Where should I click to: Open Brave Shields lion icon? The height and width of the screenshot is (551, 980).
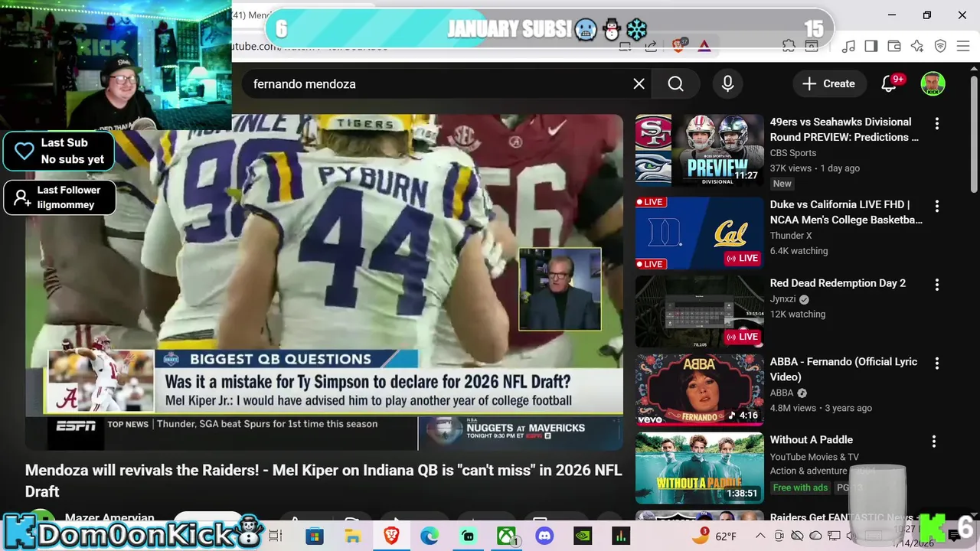click(678, 46)
